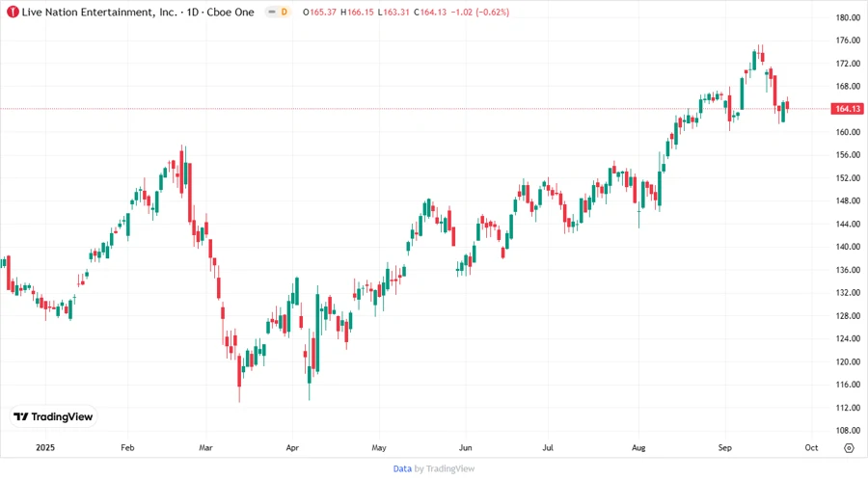Click the Live Nation red logo icon
868x480 pixels.
(x=13, y=13)
